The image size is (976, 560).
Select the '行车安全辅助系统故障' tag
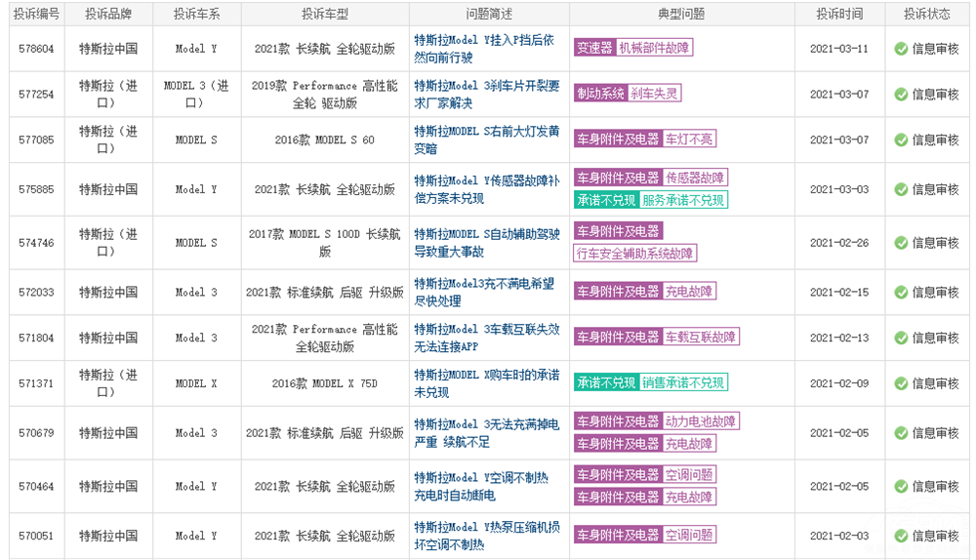634,254
